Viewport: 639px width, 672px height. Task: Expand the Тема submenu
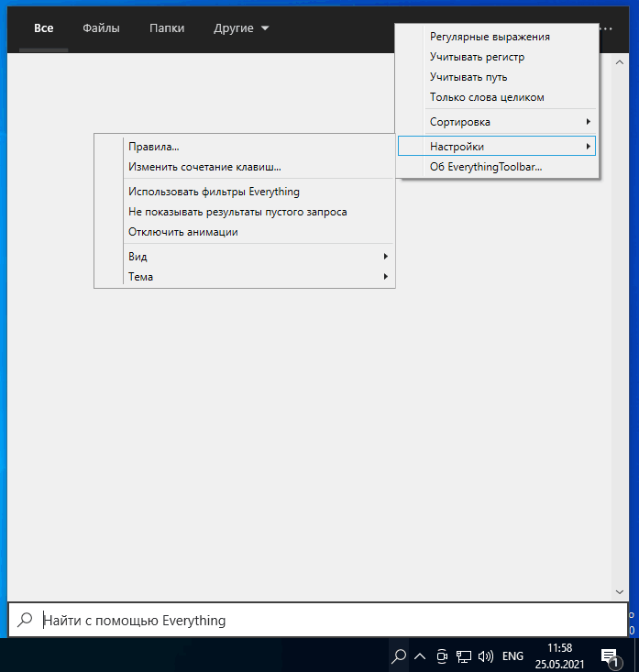pos(245,277)
